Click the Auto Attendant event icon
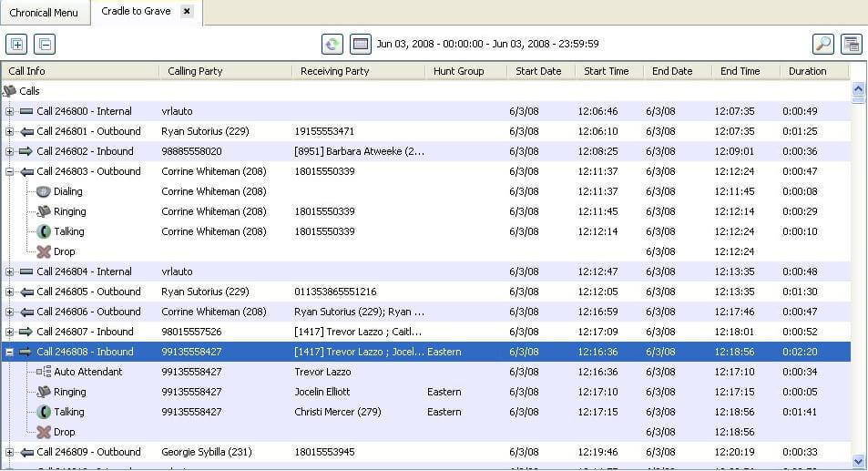 click(x=43, y=372)
